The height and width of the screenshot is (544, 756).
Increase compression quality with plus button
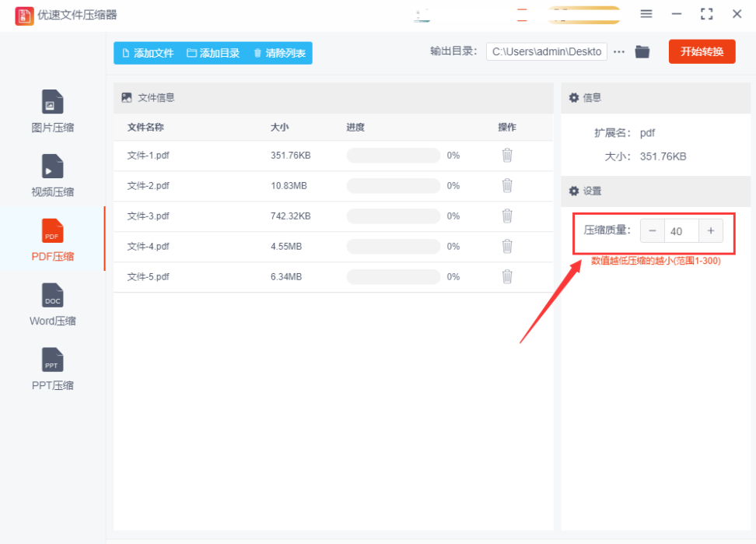710,231
